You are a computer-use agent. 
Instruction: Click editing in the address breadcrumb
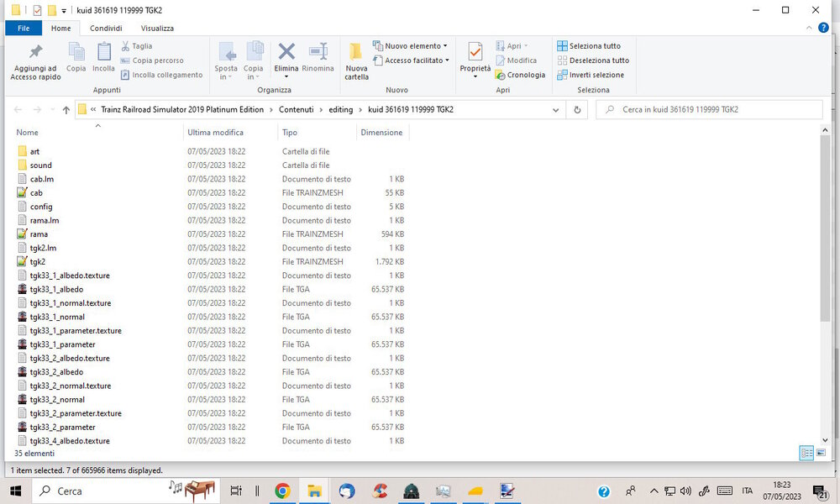click(x=341, y=110)
